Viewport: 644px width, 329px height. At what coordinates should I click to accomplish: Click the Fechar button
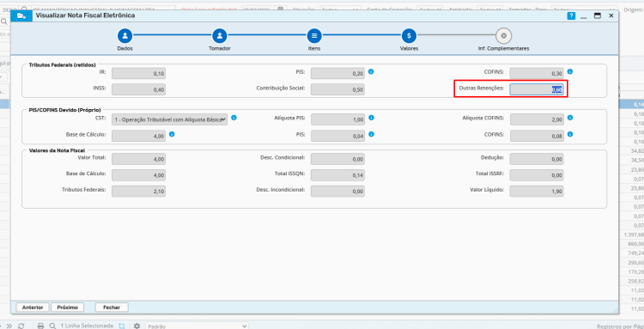[112, 308]
